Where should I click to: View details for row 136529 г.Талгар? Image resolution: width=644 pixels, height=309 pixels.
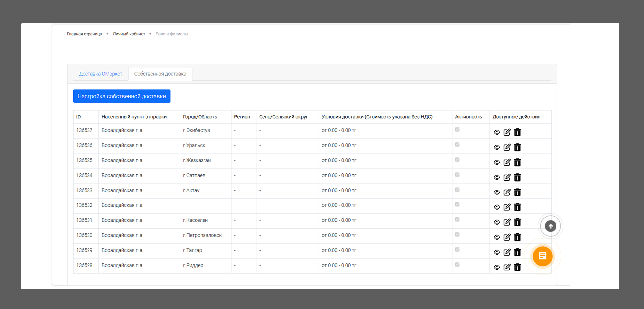[x=497, y=252]
